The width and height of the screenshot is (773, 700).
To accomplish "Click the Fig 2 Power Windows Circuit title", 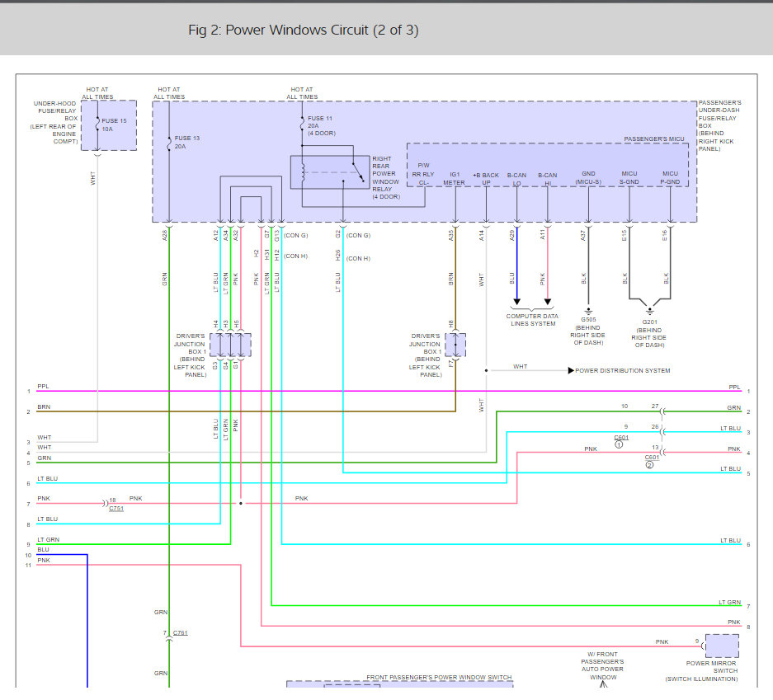I will [304, 30].
